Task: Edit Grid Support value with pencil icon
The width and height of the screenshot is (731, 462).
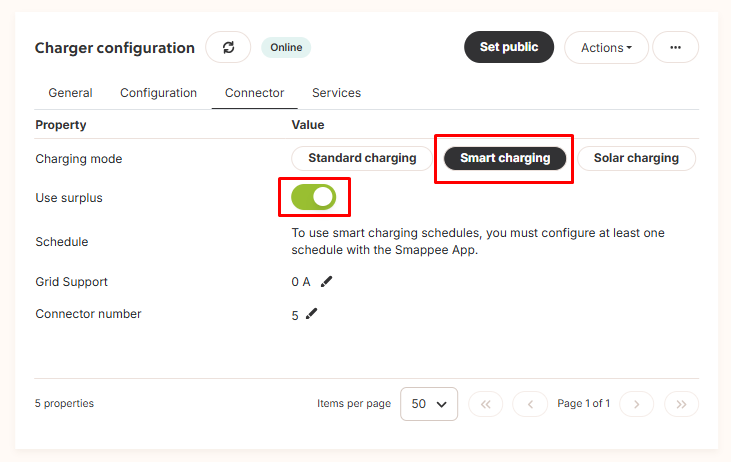Action: point(326,282)
